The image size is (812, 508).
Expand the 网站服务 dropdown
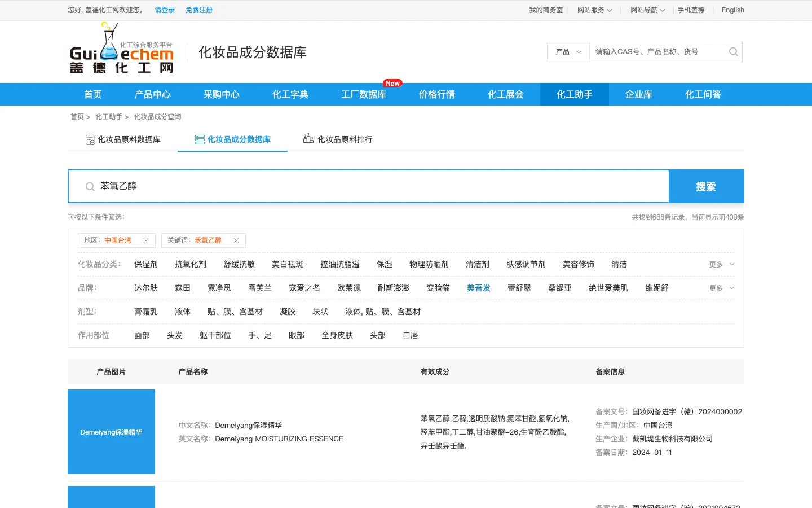594,10
